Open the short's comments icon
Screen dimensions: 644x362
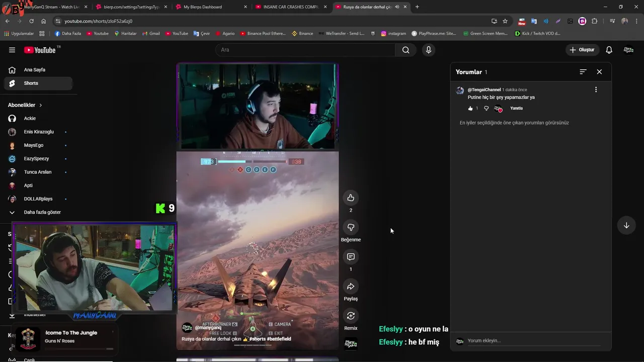[351, 257]
